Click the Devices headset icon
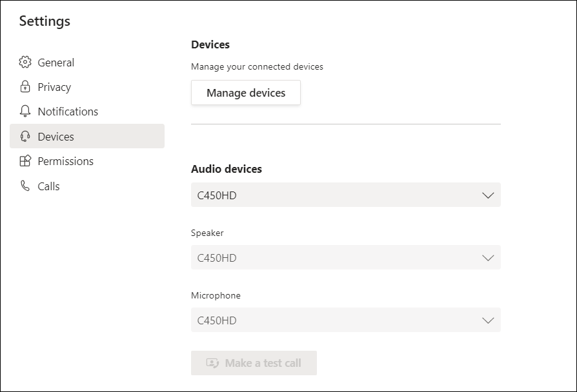 [x=25, y=137]
